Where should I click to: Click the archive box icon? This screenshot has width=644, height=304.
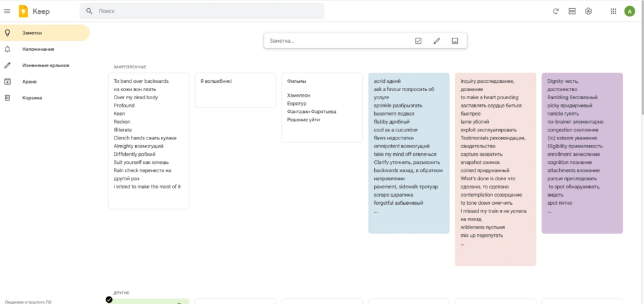pyautogui.click(x=7, y=82)
